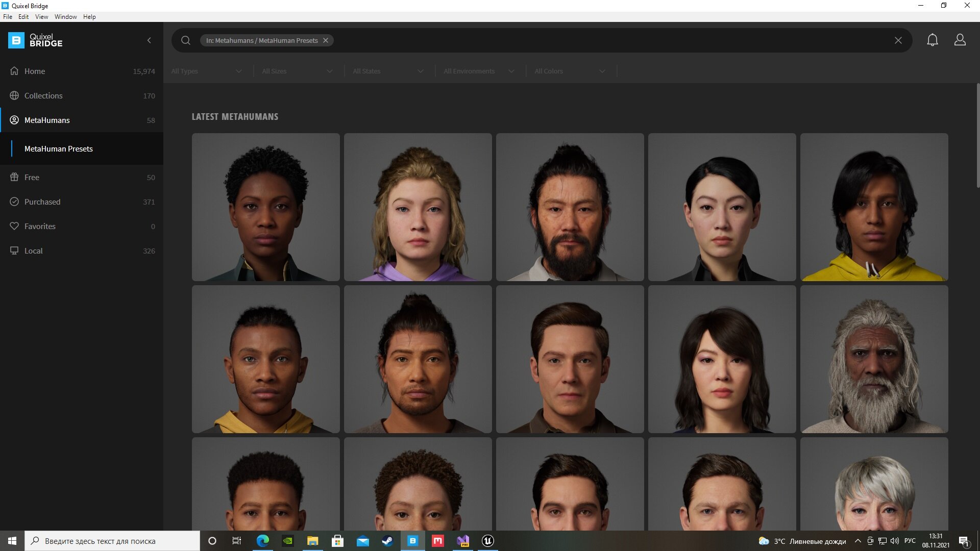
Task: Open Steam from the taskbar
Action: click(388, 541)
